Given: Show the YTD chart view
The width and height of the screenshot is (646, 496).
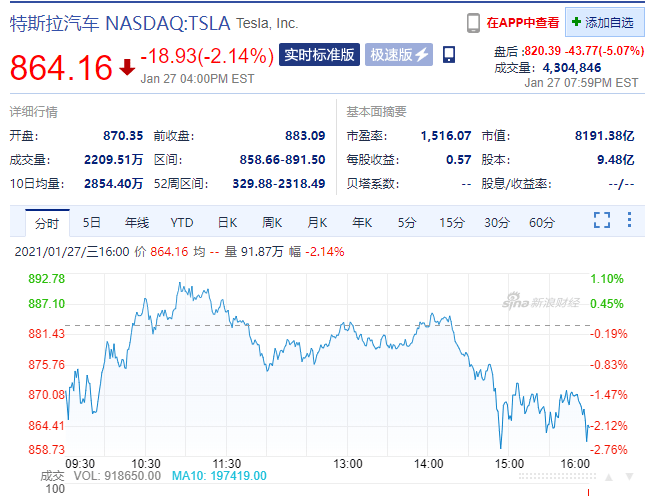Looking at the screenshot, I should click(x=182, y=222).
